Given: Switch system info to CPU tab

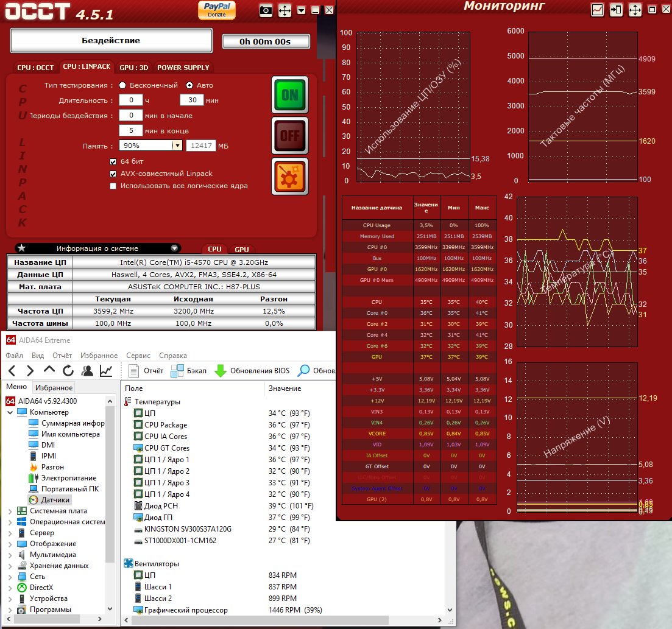Looking at the screenshot, I should coord(214,250).
